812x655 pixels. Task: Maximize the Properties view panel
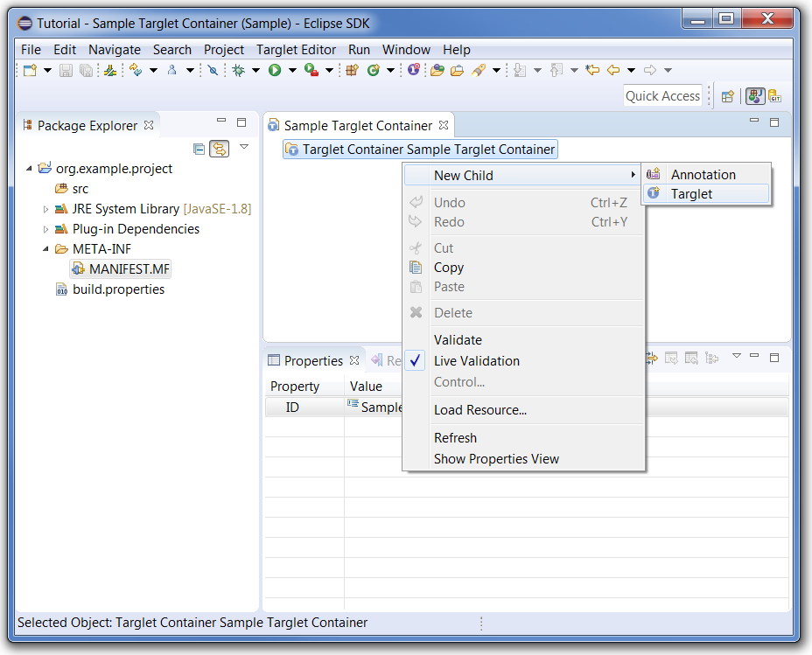[x=774, y=357]
